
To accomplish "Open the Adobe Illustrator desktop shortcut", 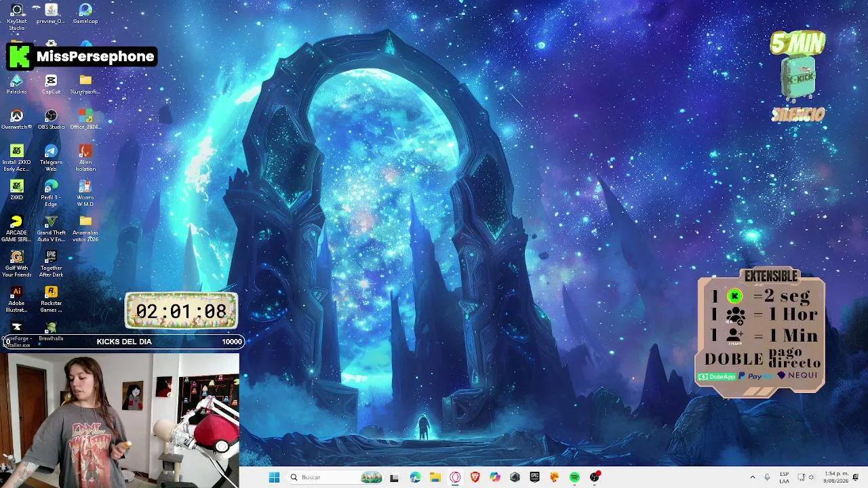I will coord(17,299).
